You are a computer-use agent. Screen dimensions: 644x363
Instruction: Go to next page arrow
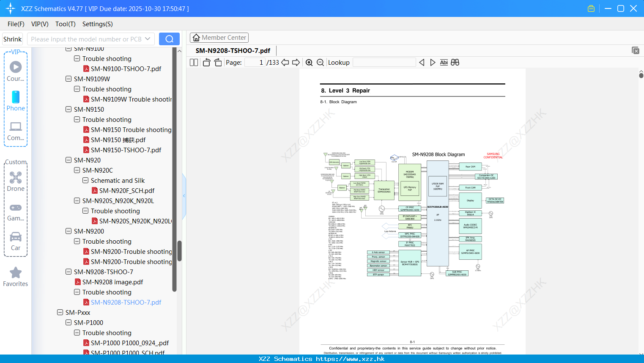coord(296,62)
